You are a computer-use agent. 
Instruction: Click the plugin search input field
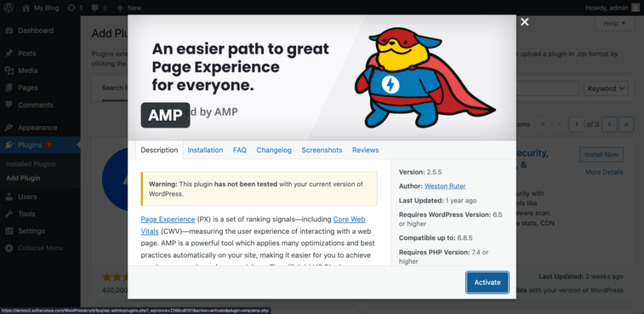point(547,88)
